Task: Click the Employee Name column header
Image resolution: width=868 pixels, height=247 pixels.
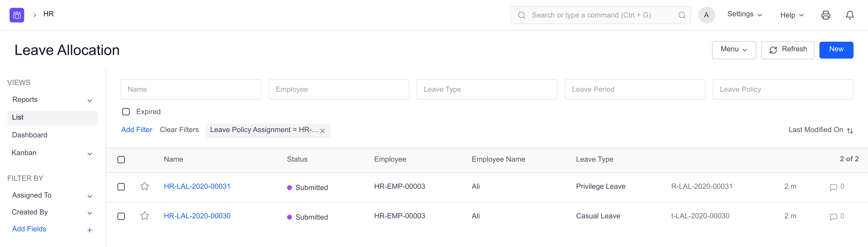Action: pyautogui.click(x=498, y=159)
